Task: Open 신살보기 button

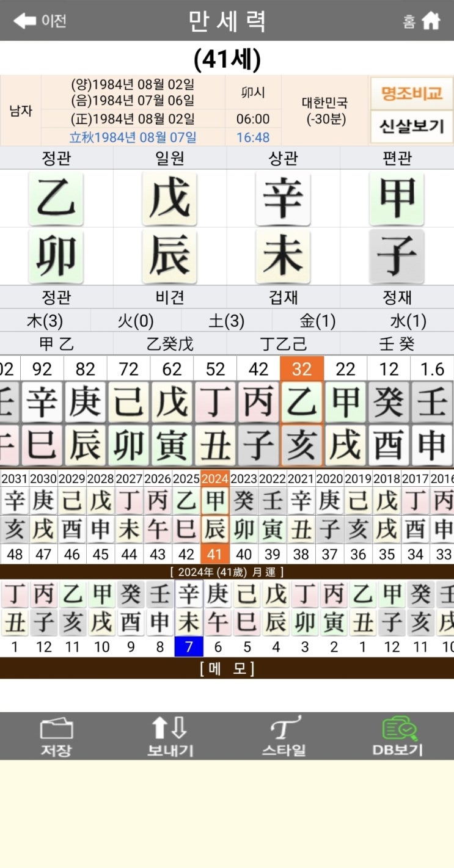Action: [x=412, y=126]
